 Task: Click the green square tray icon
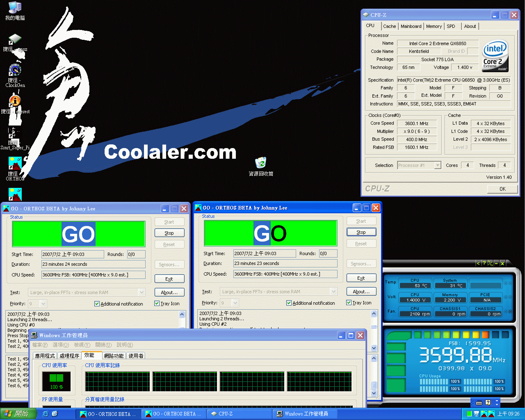469,414
